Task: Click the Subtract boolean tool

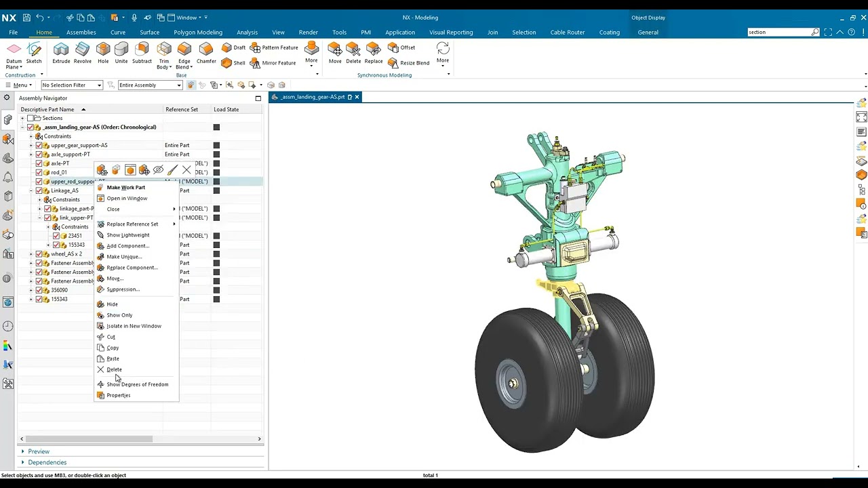Action: point(142,53)
